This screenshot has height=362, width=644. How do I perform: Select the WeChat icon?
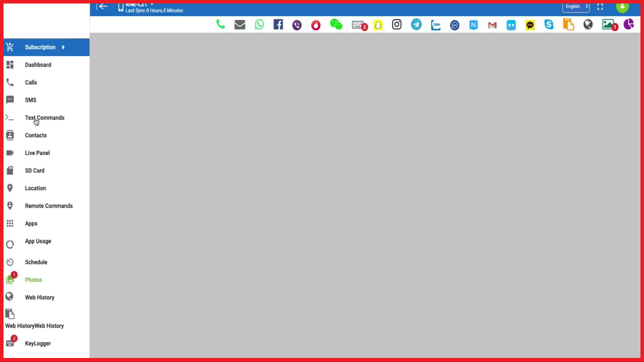pyautogui.click(x=336, y=25)
